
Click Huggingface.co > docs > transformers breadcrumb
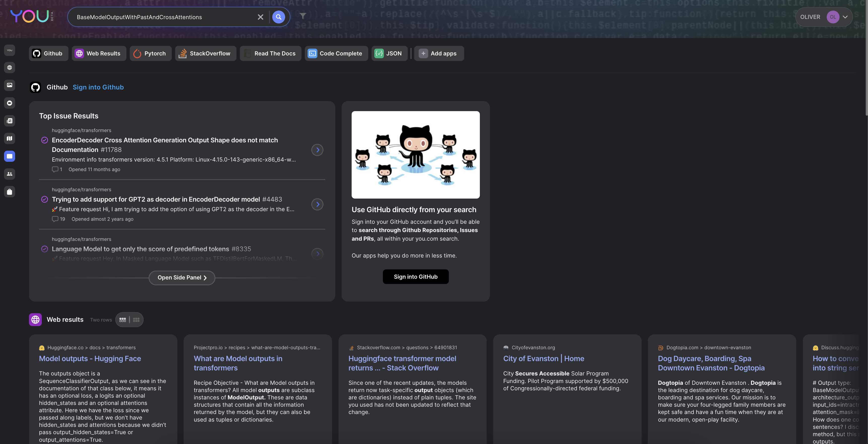[x=91, y=347]
